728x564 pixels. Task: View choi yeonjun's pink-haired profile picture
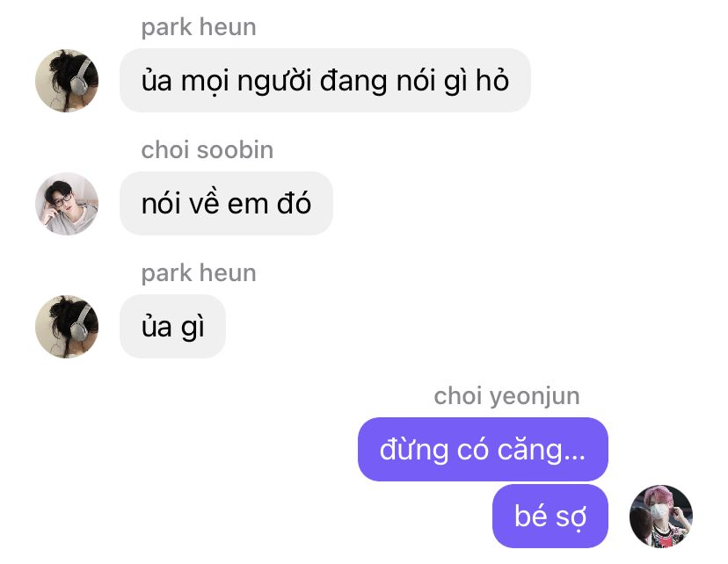click(660, 517)
